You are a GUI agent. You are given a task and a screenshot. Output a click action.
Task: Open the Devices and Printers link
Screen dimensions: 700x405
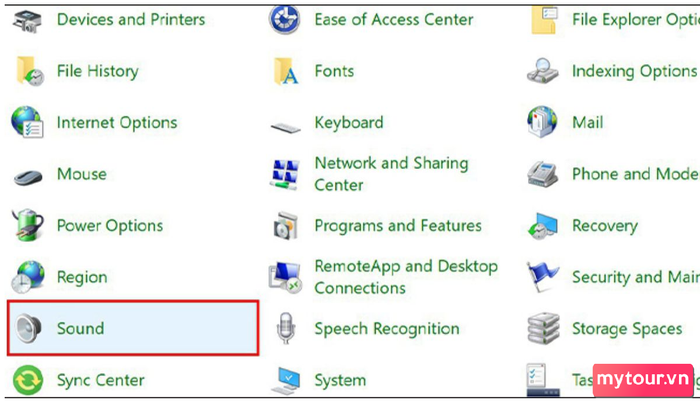point(131,20)
